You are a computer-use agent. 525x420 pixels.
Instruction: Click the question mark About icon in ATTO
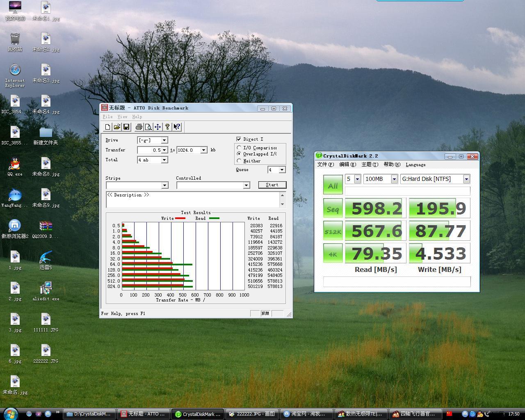[167, 127]
